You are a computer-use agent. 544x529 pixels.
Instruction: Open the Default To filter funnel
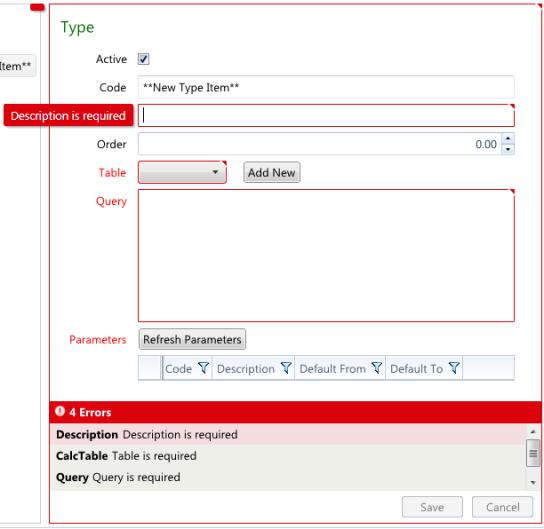[x=454, y=368]
